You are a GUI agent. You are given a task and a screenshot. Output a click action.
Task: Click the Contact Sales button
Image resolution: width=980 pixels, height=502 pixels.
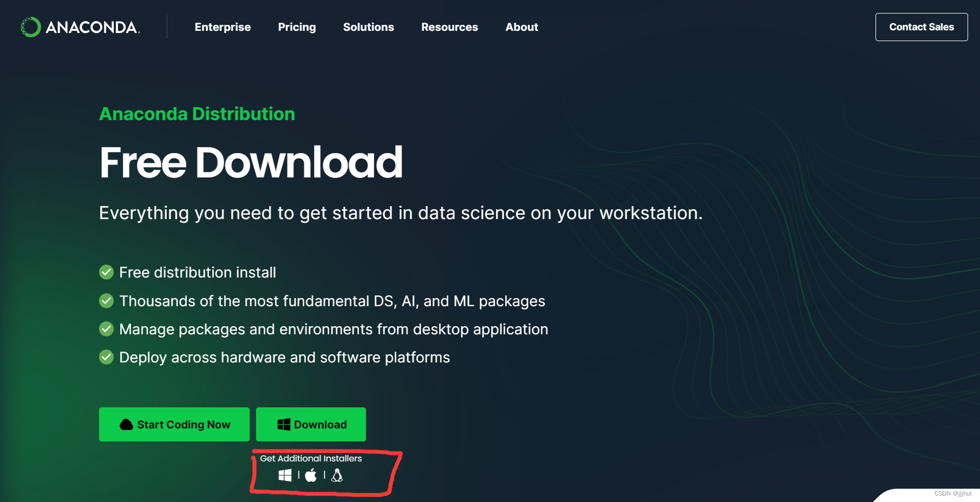(x=922, y=27)
